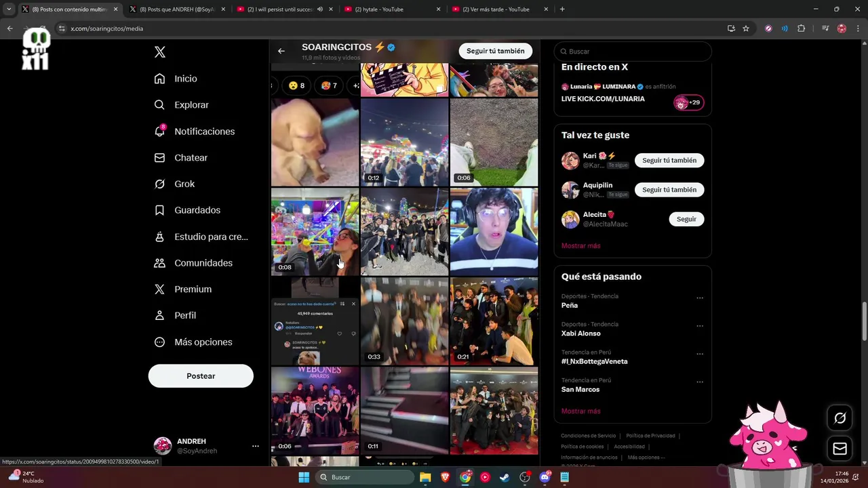Follow back Aquipilin with Seguir tú también

(x=669, y=190)
